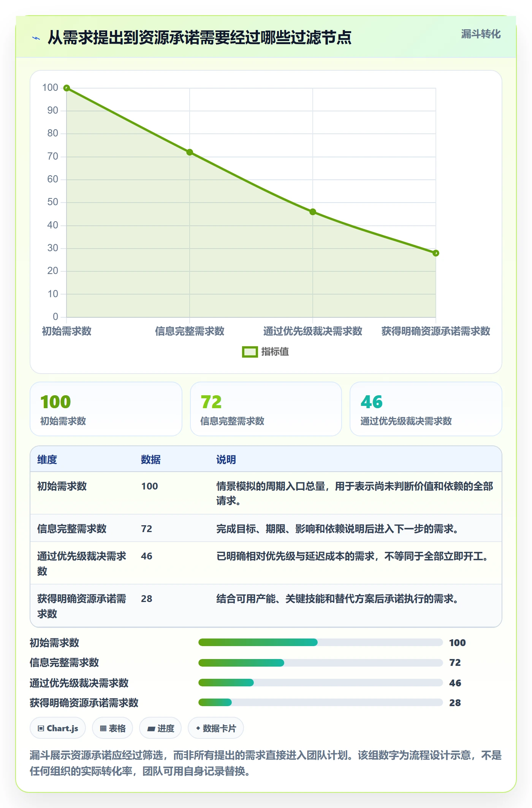532x808 pixels.
Task: Click the chart data point at 28
Action: [436, 253]
